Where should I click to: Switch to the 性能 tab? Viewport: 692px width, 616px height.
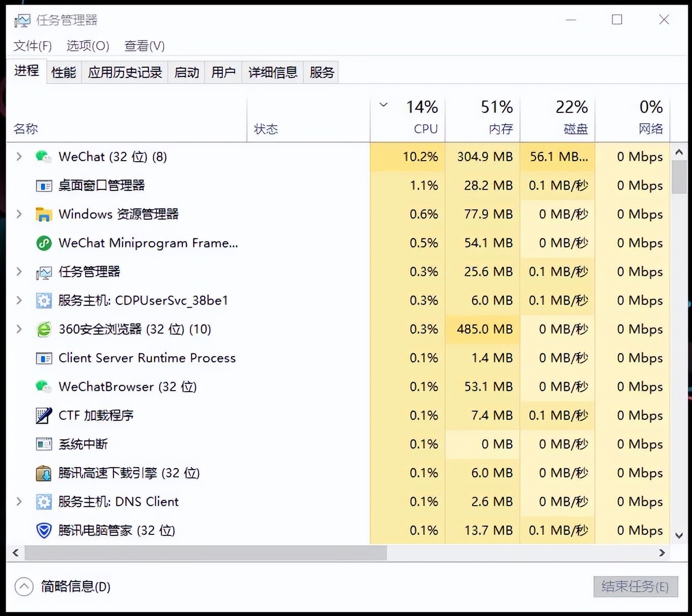(x=63, y=72)
